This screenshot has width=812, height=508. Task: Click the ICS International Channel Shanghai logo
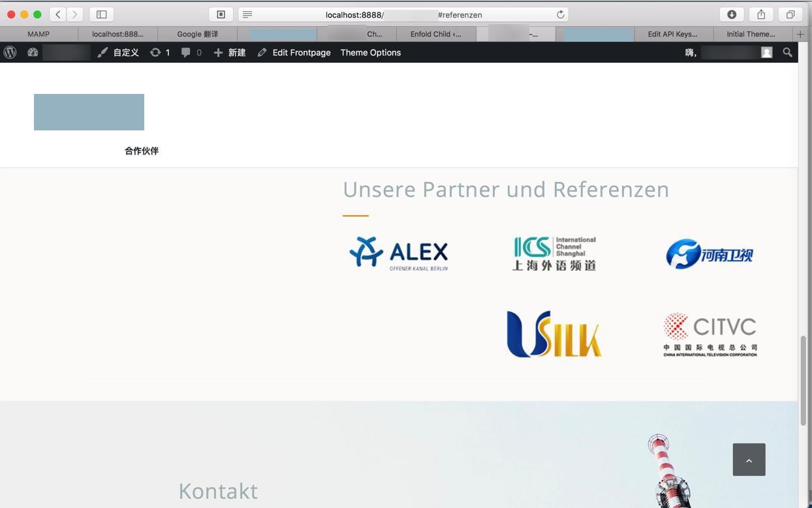(554, 254)
